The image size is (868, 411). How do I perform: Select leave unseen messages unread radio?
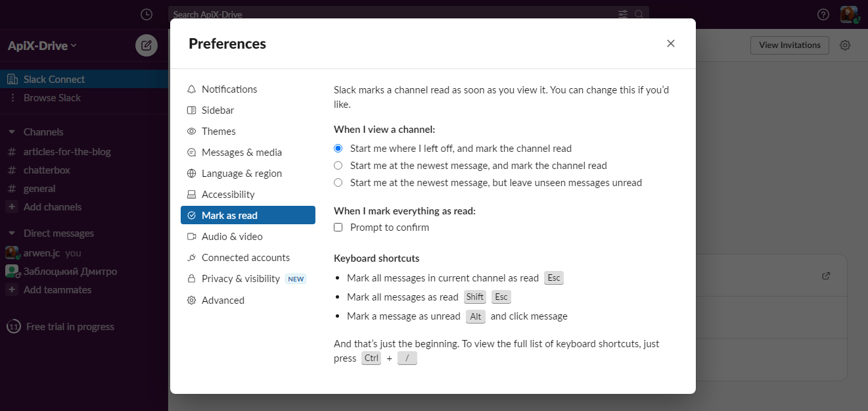coord(338,182)
